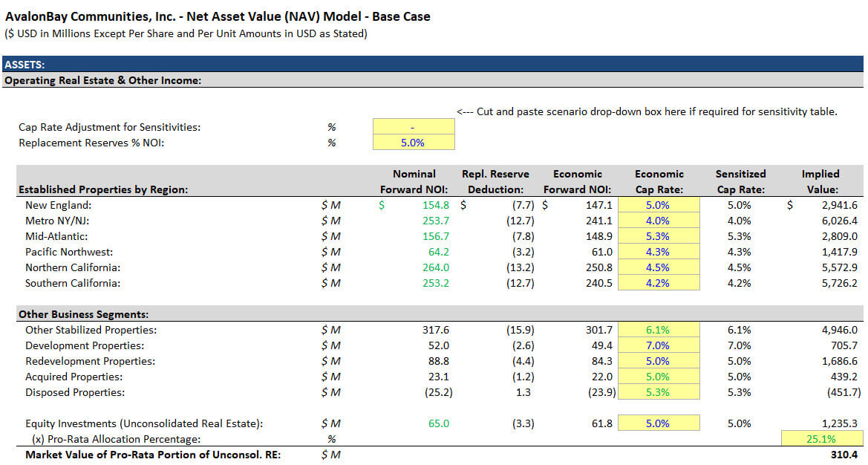
Task: Click Southern California economic cap rate 4.2% cell
Action: 658,283
